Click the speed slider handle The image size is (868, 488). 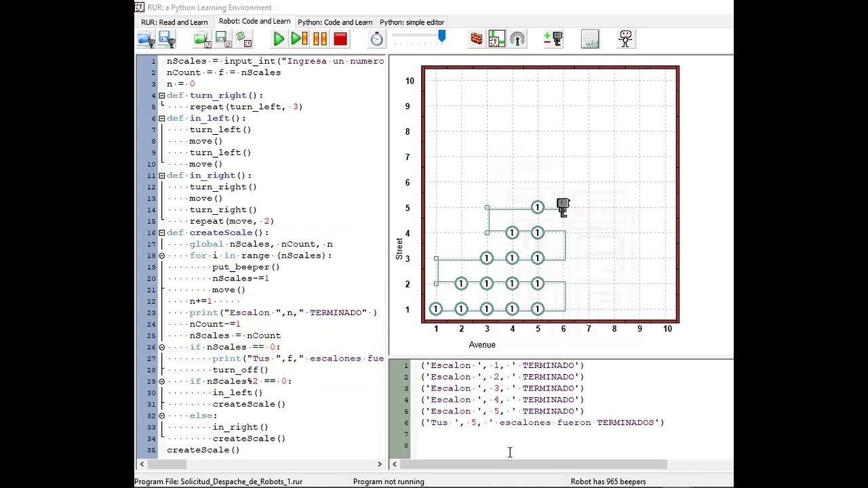coord(441,36)
